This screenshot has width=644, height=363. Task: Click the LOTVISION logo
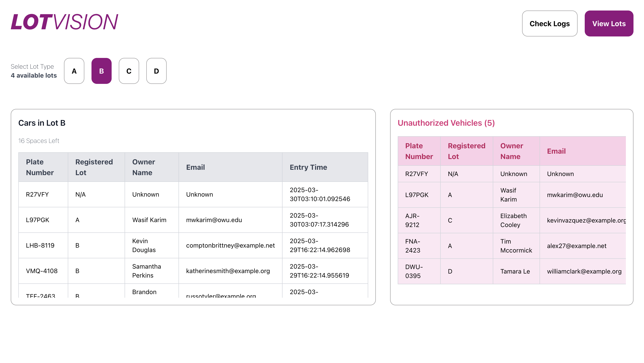[64, 22]
